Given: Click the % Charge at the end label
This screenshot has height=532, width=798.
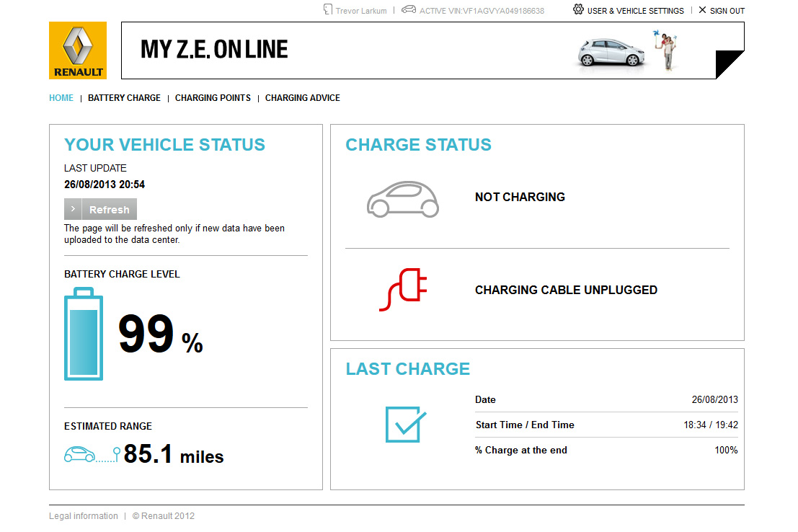Looking at the screenshot, I should pos(520,450).
